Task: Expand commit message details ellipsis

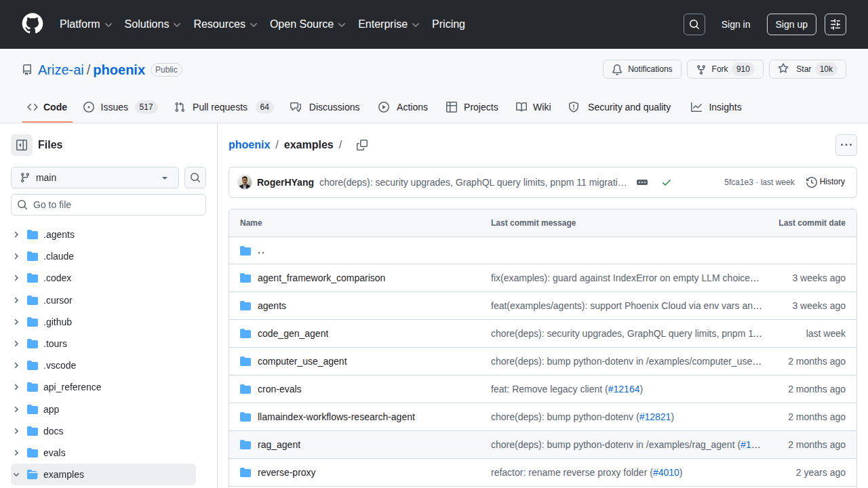Action: (x=642, y=182)
